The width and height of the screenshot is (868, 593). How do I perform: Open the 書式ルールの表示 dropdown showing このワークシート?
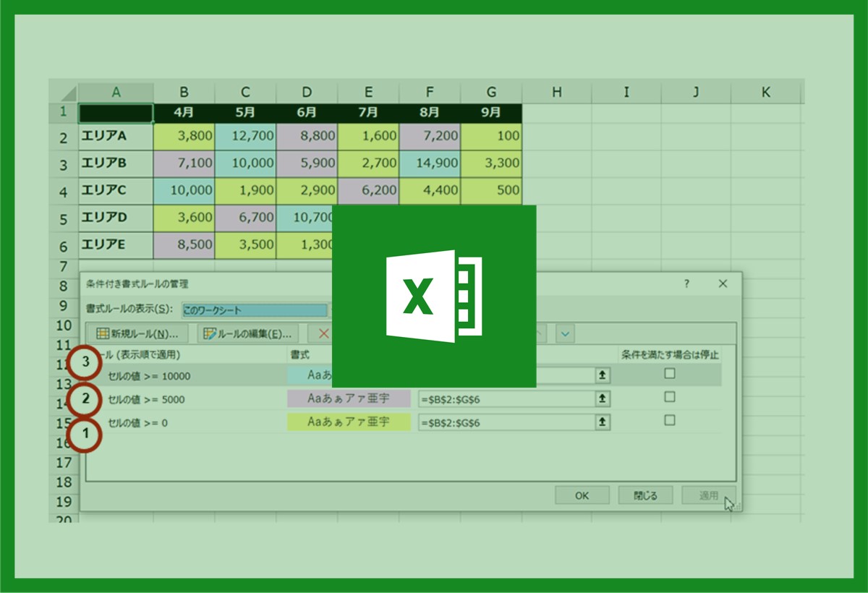(255, 310)
